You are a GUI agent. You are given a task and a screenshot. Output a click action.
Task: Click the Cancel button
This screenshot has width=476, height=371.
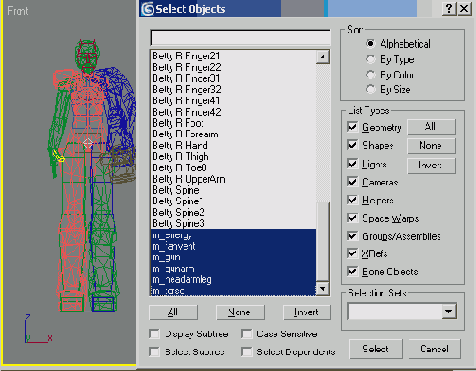click(434, 349)
